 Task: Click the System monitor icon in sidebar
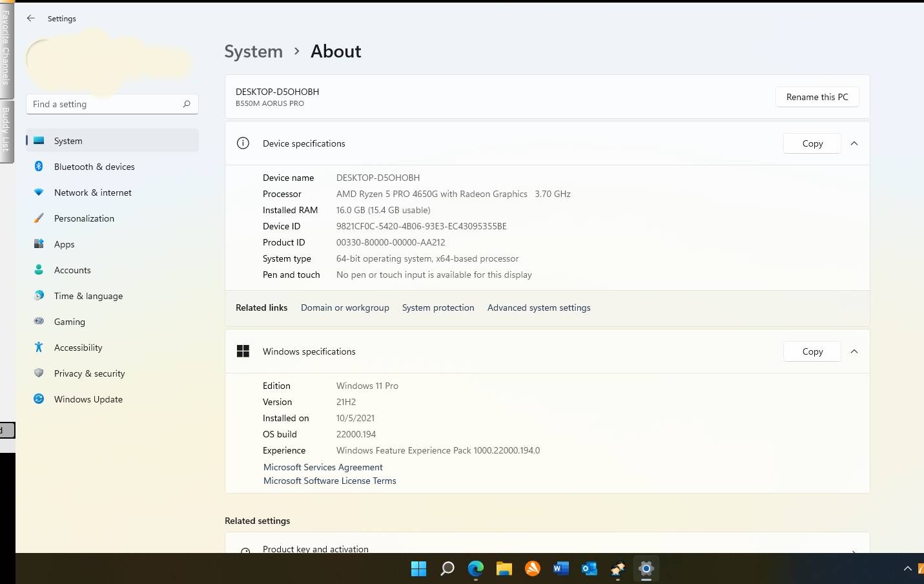coord(39,140)
